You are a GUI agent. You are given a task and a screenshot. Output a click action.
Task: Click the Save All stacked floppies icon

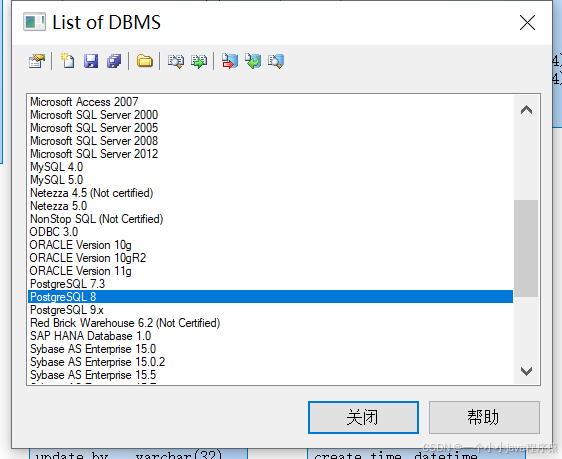click(114, 61)
